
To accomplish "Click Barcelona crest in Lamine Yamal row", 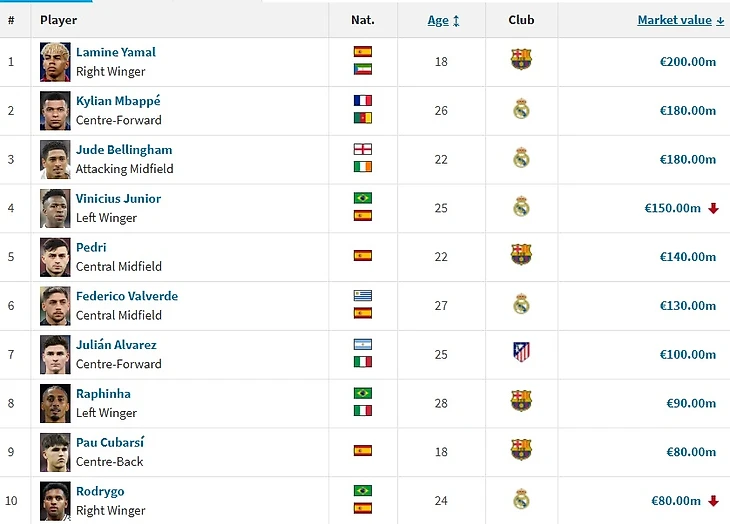I will 521,60.
